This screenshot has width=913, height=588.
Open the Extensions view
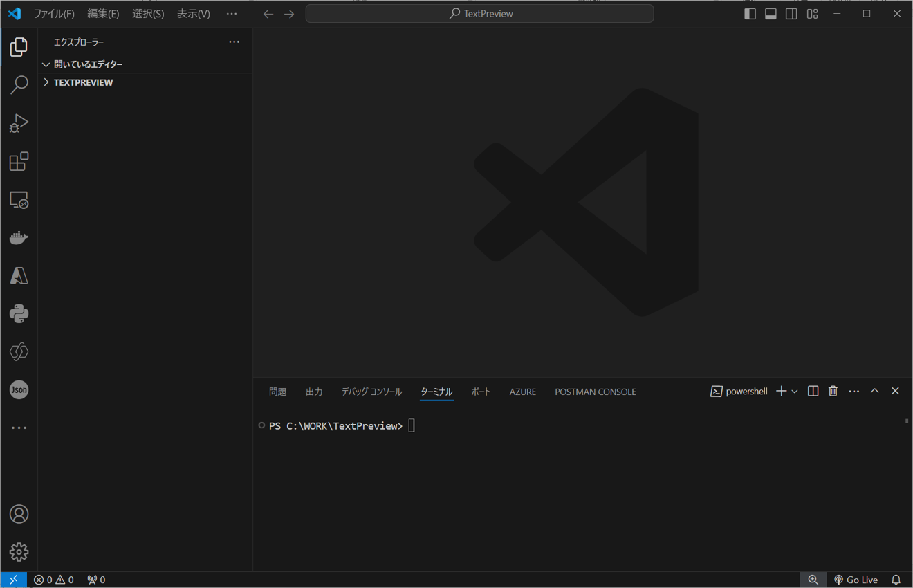point(19,161)
